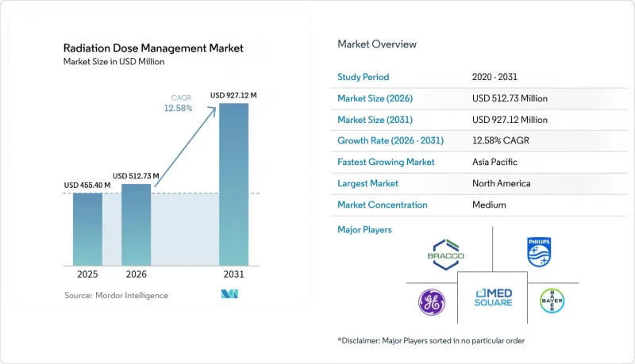Click the Bayer cross logo
The height and width of the screenshot is (364, 635).
[552, 301]
